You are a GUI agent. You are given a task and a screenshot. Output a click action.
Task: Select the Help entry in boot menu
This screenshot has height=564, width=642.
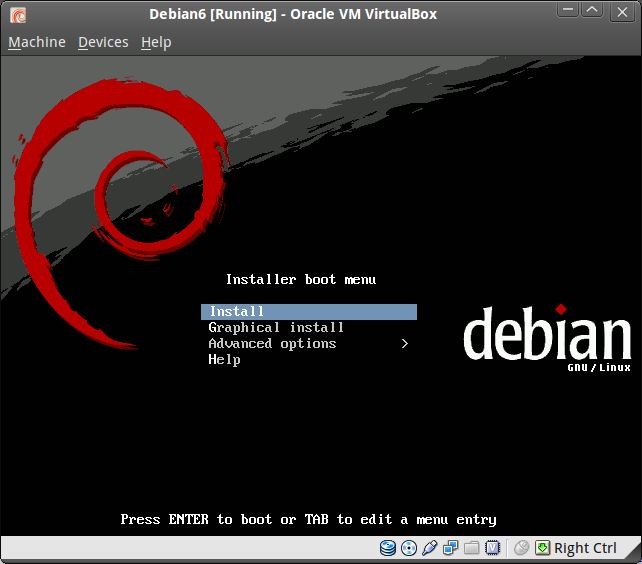coord(224,360)
